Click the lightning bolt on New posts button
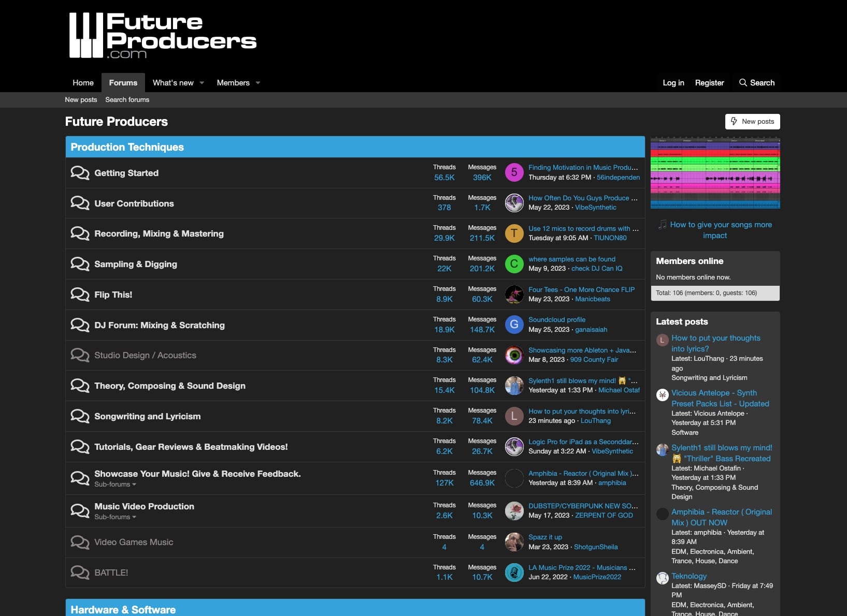The width and height of the screenshot is (847, 616). click(734, 121)
